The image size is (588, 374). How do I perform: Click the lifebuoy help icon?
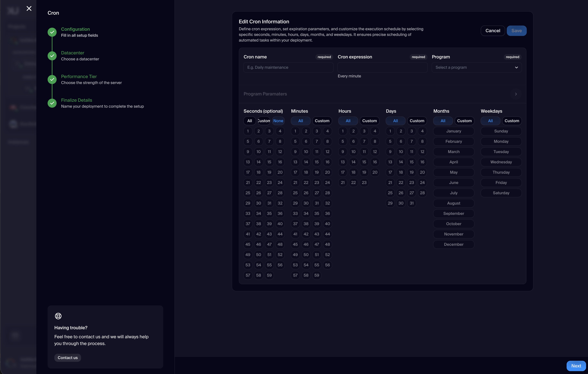(x=58, y=316)
